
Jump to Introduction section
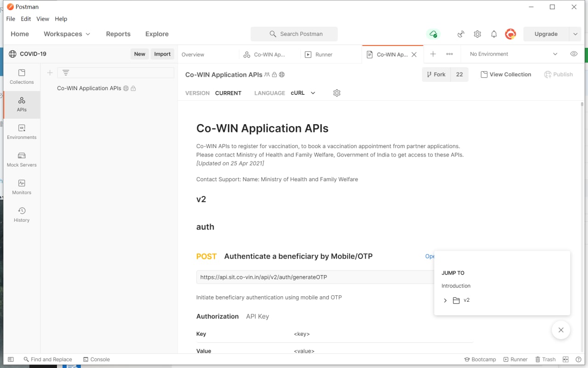coord(456,286)
